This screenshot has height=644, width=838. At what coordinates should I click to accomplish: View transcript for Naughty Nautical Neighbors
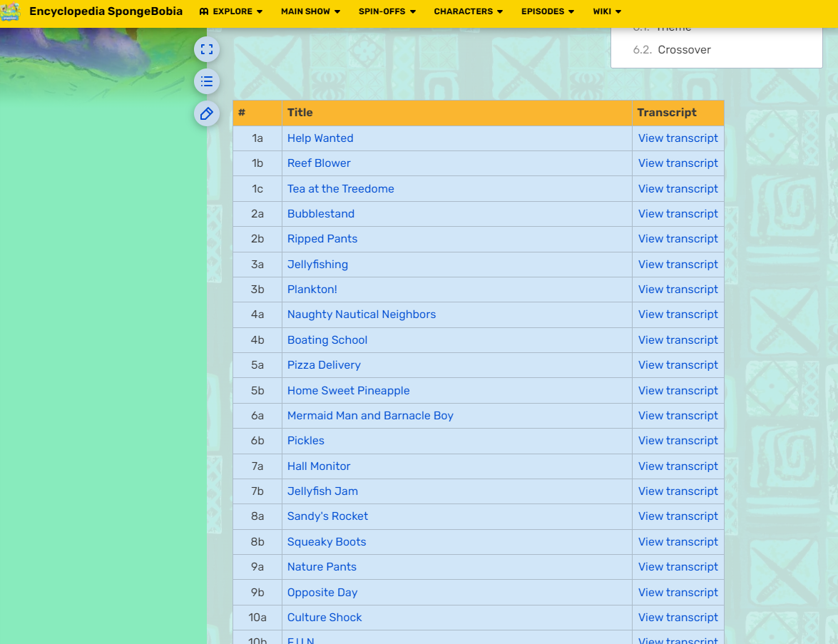pyautogui.click(x=678, y=315)
